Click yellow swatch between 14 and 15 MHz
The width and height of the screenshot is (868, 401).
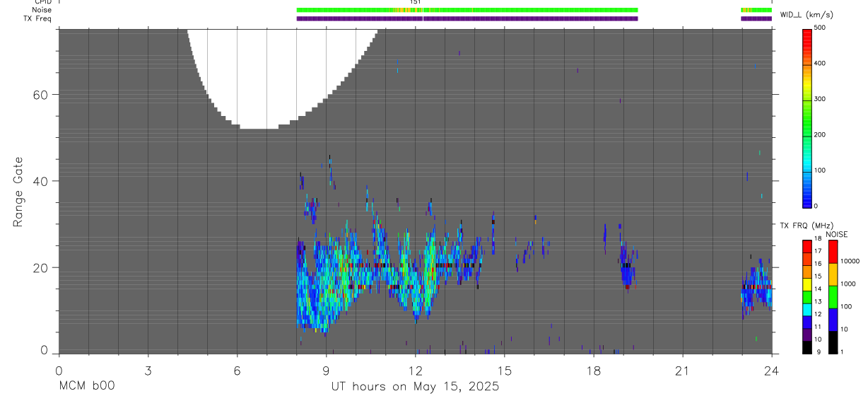[x=807, y=283]
